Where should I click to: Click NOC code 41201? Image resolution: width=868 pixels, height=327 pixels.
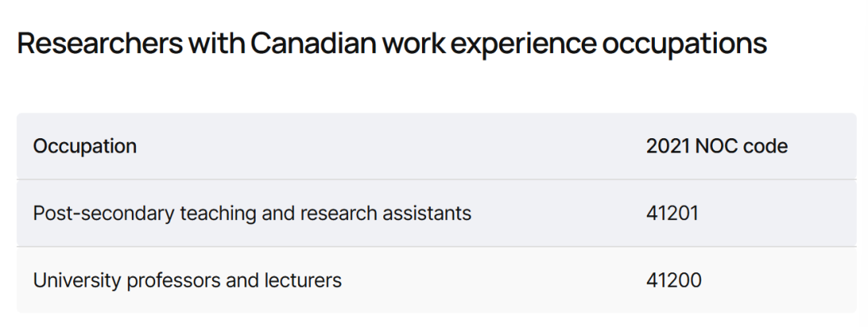coord(674,213)
